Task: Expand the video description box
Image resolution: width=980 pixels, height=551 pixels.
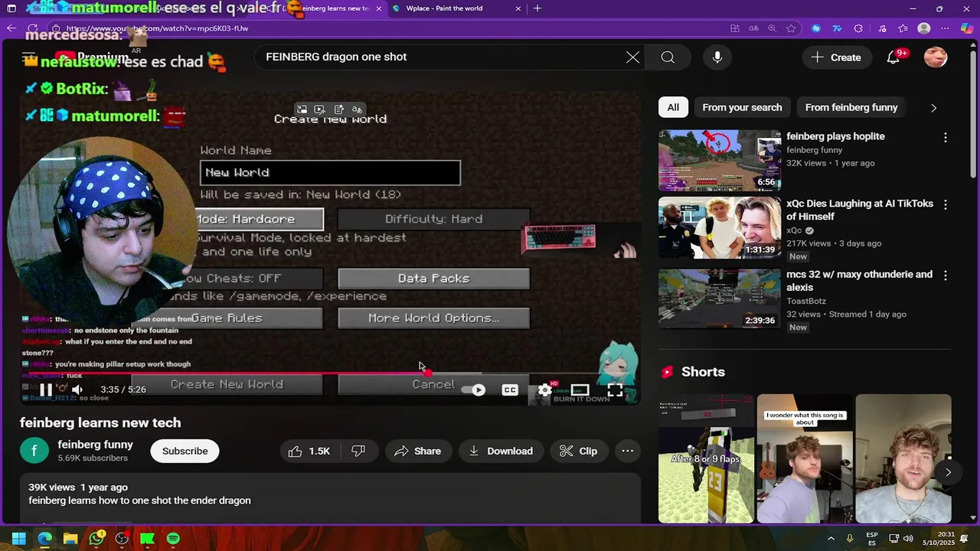Action: coord(330,497)
